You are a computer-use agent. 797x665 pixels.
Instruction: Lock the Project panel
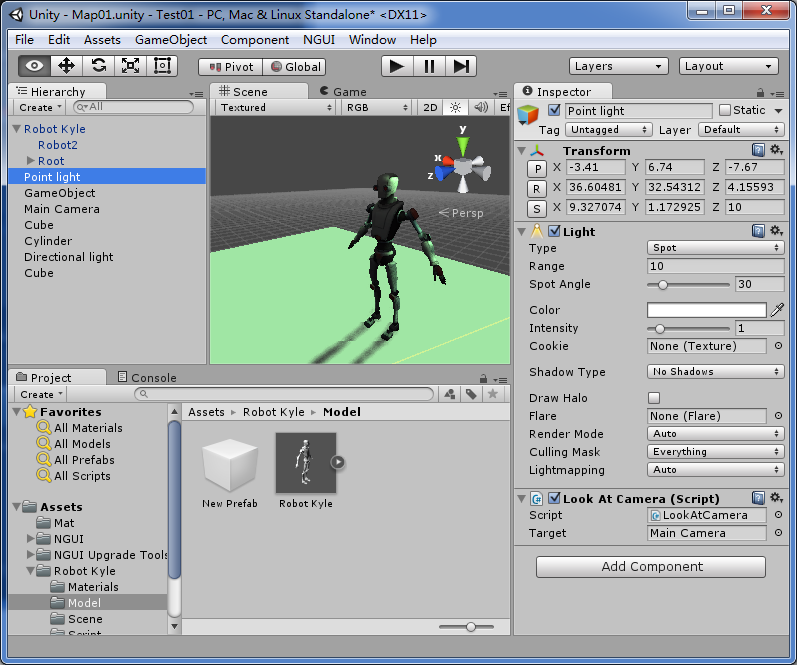coord(483,379)
